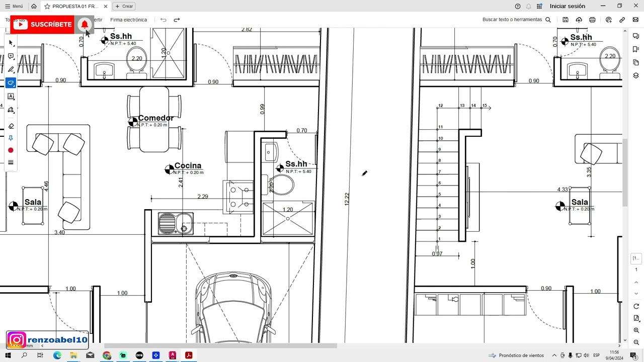Screen dimensions: 644x362
Task: Select the freehand draw tool
Action: pyautogui.click(x=11, y=83)
